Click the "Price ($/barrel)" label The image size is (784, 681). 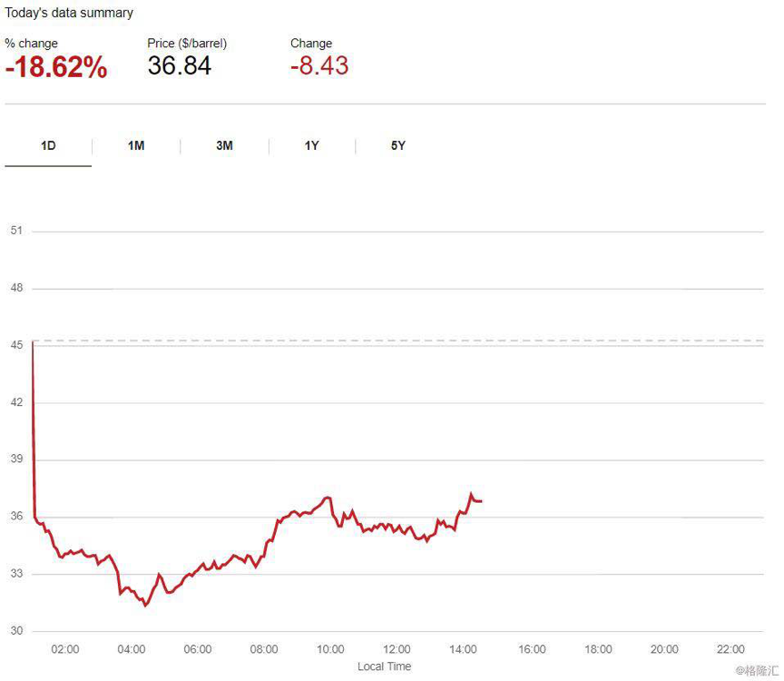point(187,43)
